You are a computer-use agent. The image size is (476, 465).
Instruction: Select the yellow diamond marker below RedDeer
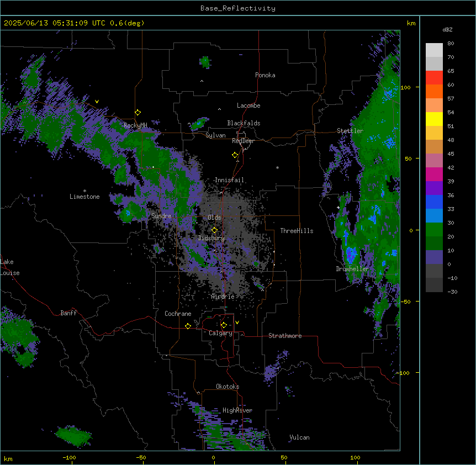[235, 155]
